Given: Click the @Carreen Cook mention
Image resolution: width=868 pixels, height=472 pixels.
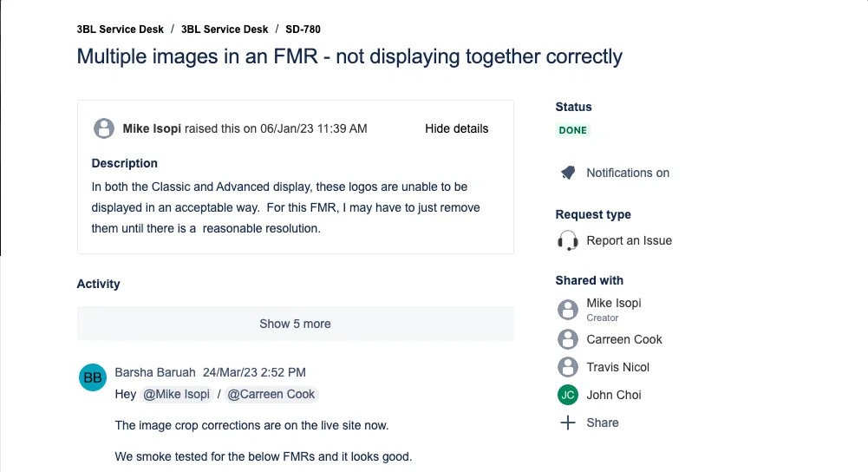Looking at the screenshot, I should point(271,394).
